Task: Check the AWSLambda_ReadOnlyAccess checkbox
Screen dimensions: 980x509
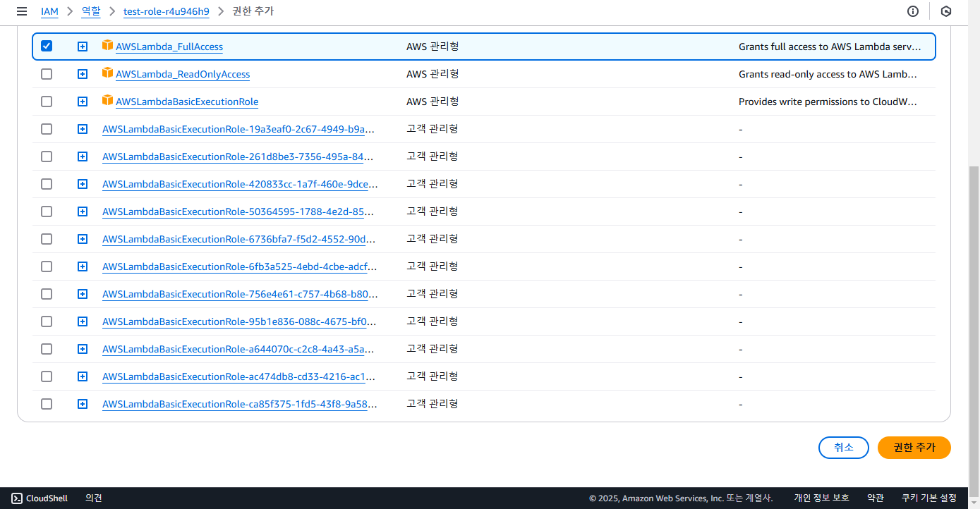Action: (x=47, y=74)
